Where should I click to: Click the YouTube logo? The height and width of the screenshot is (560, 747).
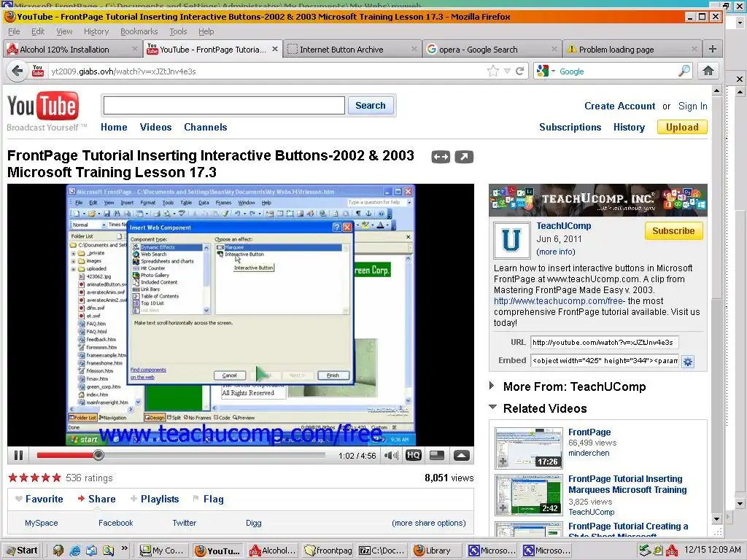pos(43,106)
